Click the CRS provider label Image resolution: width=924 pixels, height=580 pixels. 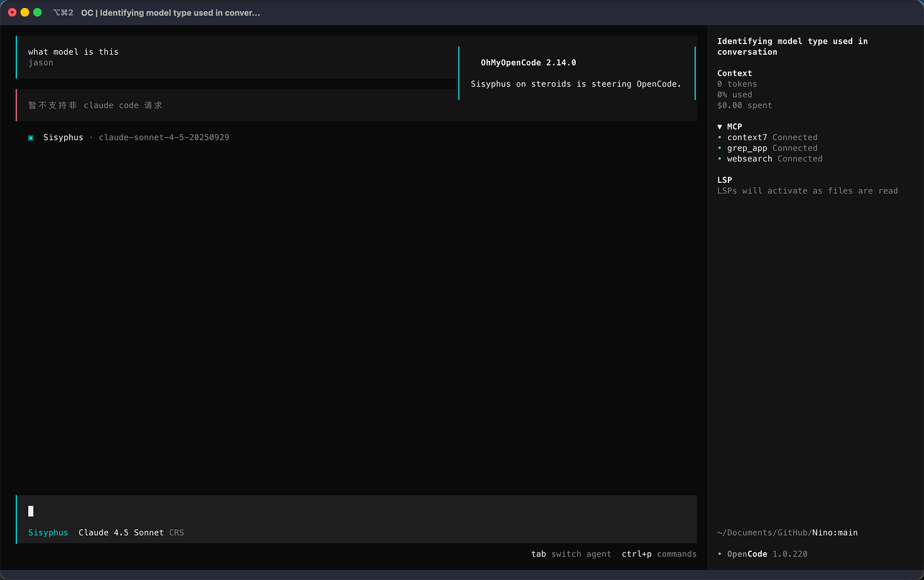(176, 532)
